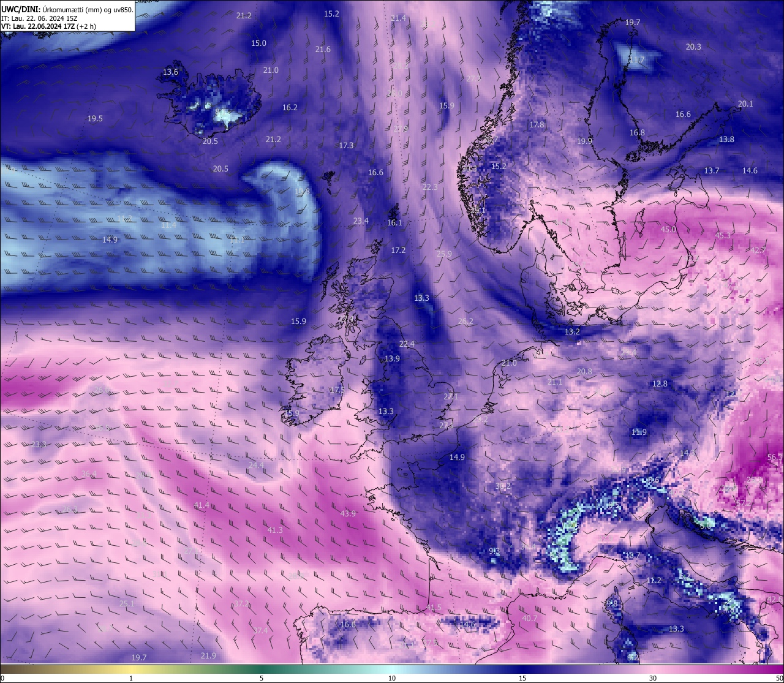Click the 21.1 value over the Netherlands area
This screenshot has height=683, width=784.
(x=554, y=382)
